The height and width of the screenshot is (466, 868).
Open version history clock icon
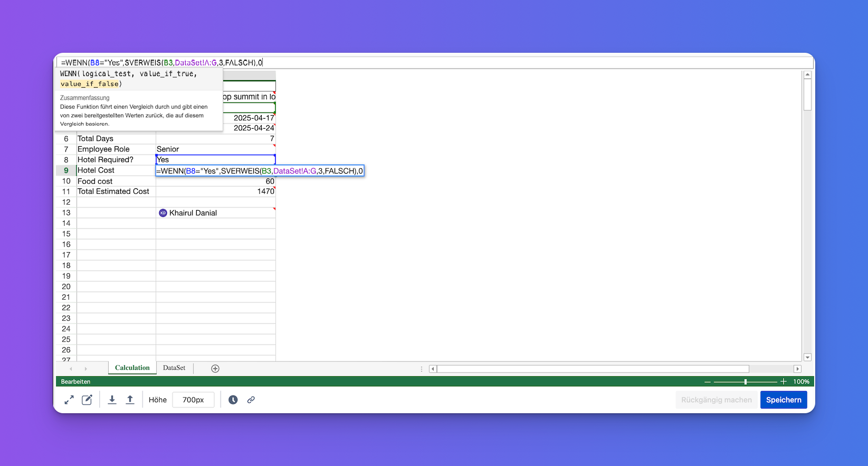click(x=233, y=400)
